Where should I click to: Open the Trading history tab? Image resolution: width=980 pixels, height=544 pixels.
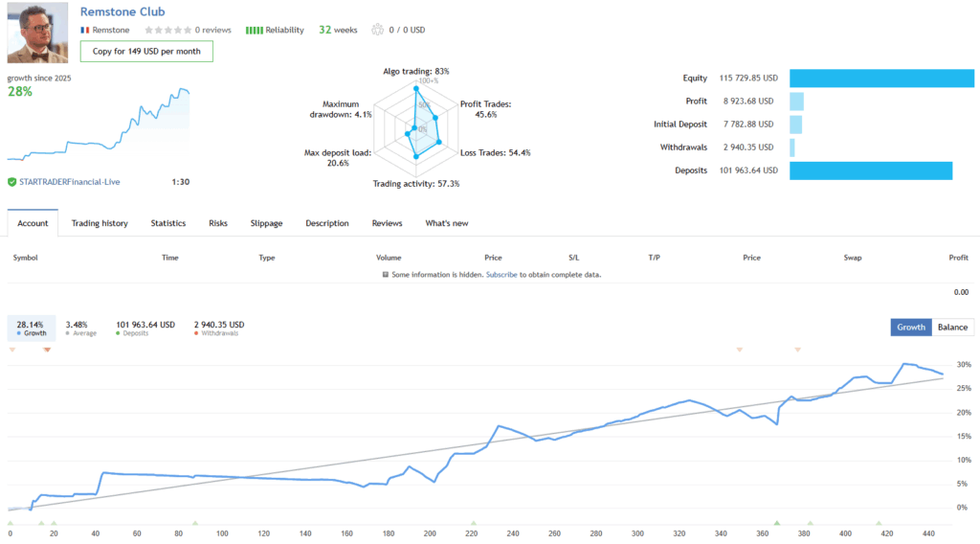pyautogui.click(x=100, y=223)
